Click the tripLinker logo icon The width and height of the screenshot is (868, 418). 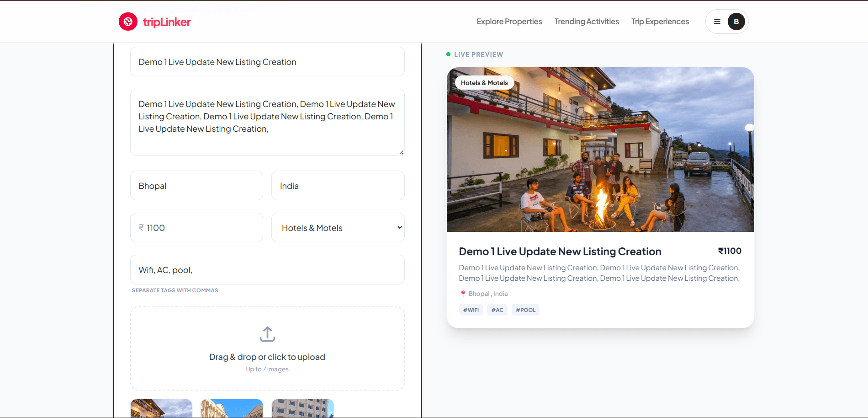[x=128, y=21]
